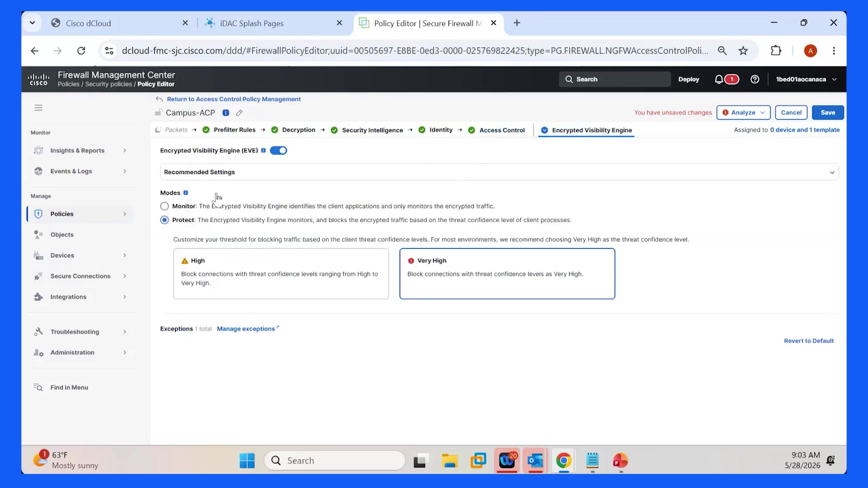The height and width of the screenshot is (488, 868).
Task: Click the pencil edit icon next to Campus-ACP
Action: [239, 113]
